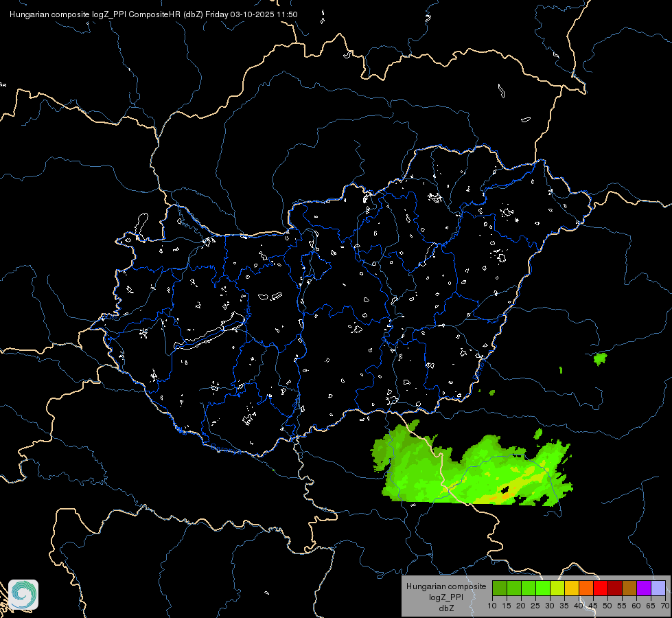Select the 40-45 dBZ orange swatch

(x=586, y=588)
